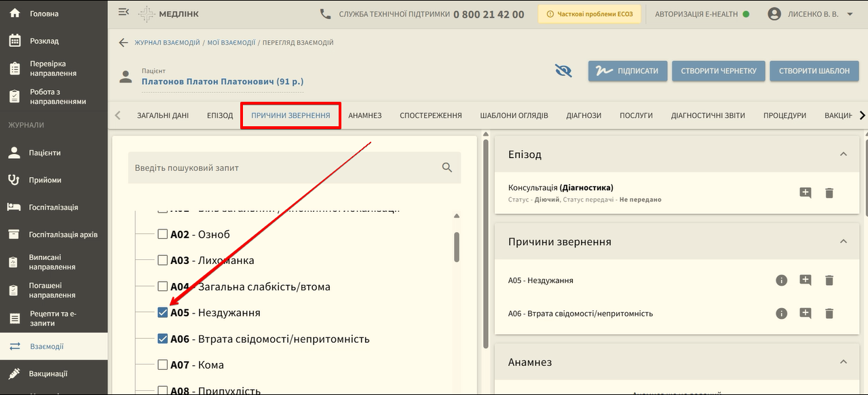Open Робота з направленнями
This screenshot has height=395, width=868.
(x=54, y=96)
